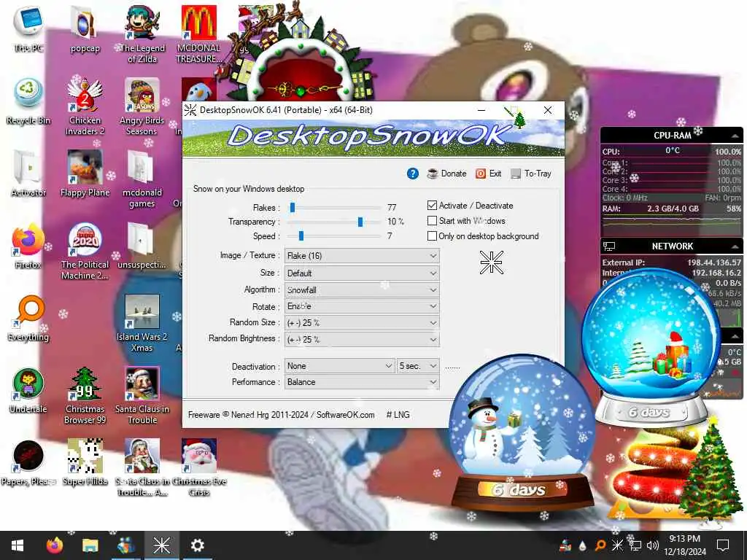747x560 pixels.
Task: Select The Legend of Zilda shortcut
Action: tap(142, 34)
